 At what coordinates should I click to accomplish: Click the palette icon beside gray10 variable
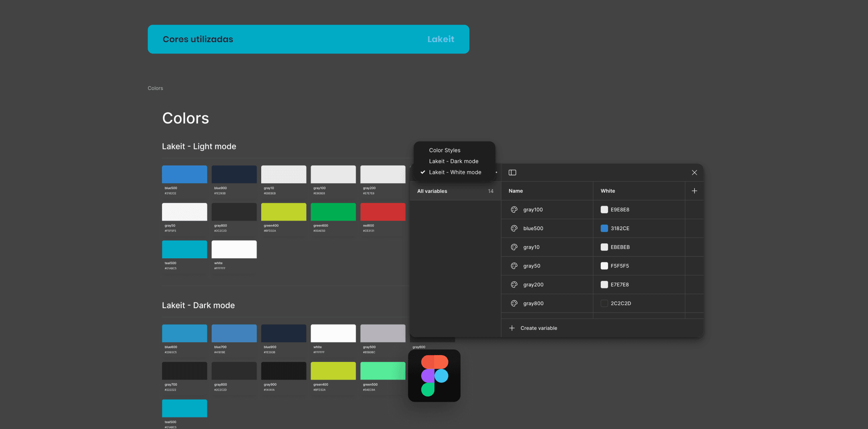tap(514, 247)
